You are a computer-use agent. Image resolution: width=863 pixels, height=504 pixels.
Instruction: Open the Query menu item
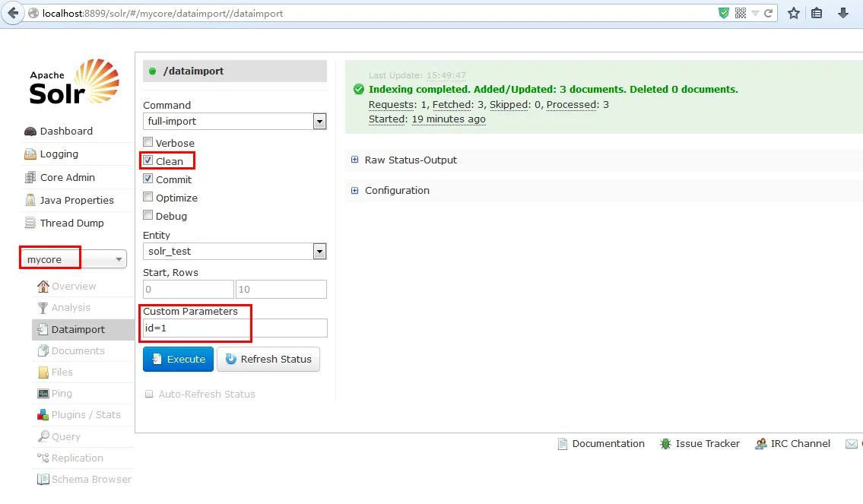(x=65, y=436)
